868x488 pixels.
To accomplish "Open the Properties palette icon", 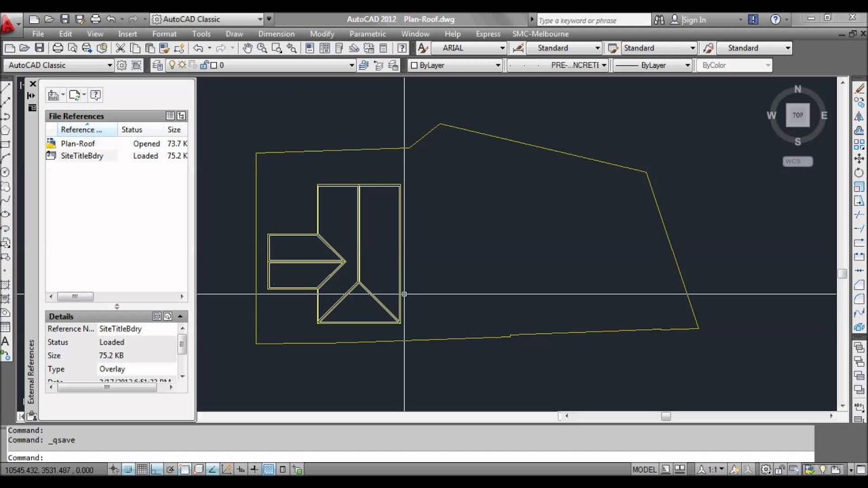I will point(310,48).
